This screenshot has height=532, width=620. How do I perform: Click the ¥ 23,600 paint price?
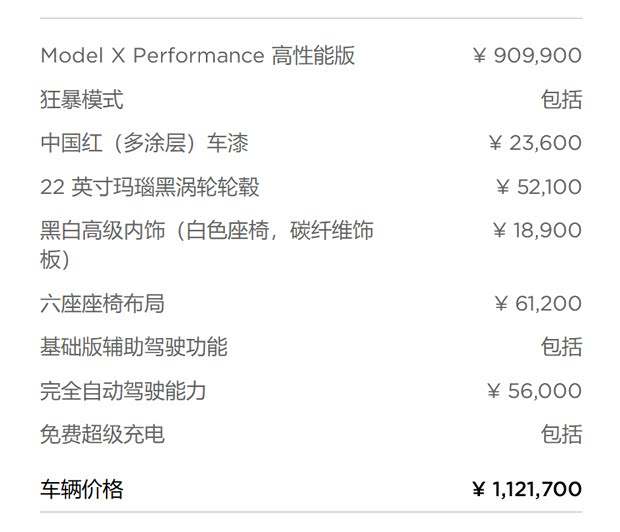pyautogui.click(x=534, y=143)
